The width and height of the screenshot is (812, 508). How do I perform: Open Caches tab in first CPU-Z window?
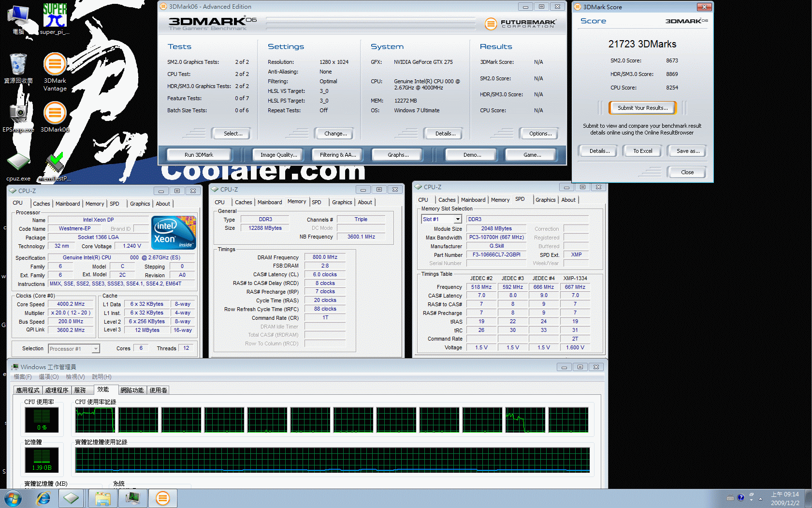coord(42,204)
